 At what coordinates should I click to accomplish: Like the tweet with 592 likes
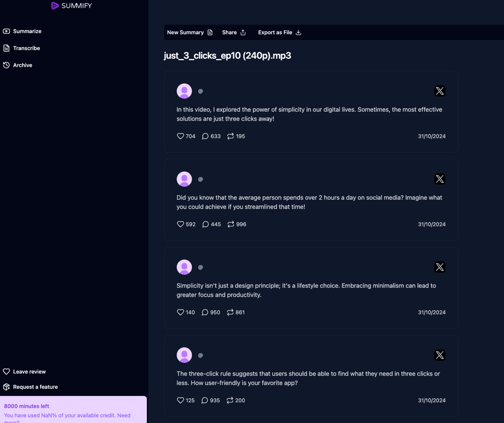(180, 224)
